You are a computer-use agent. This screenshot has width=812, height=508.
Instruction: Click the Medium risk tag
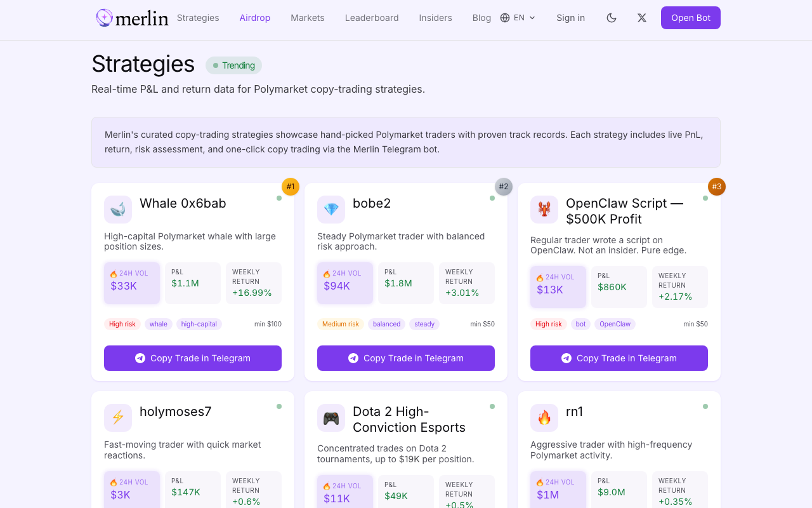pyautogui.click(x=341, y=324)
